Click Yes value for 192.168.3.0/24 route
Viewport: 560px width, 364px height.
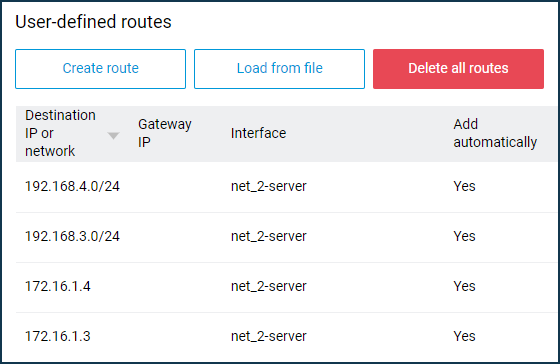[x=464, y=236]
